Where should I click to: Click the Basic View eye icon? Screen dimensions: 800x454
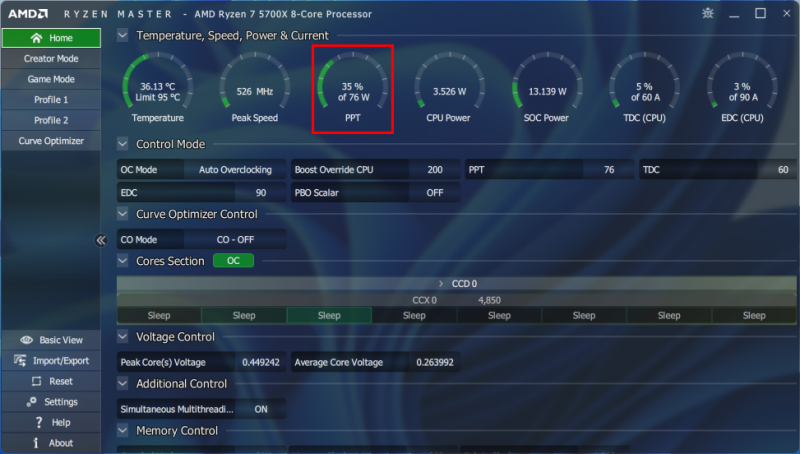(x=26, y=340)
